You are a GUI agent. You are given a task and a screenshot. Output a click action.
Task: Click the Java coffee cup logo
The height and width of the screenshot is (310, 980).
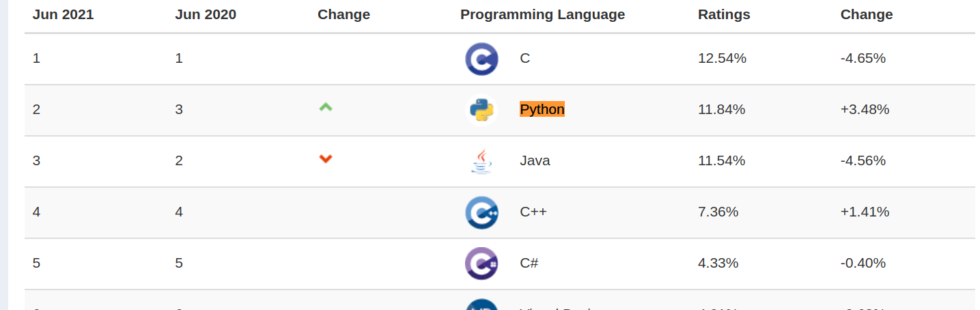click(x=481, y=161)
